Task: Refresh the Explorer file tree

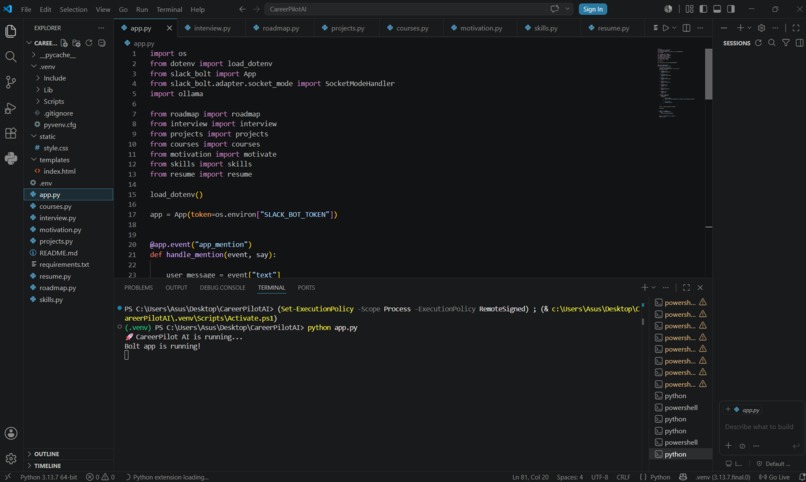Action: [89, 43]
